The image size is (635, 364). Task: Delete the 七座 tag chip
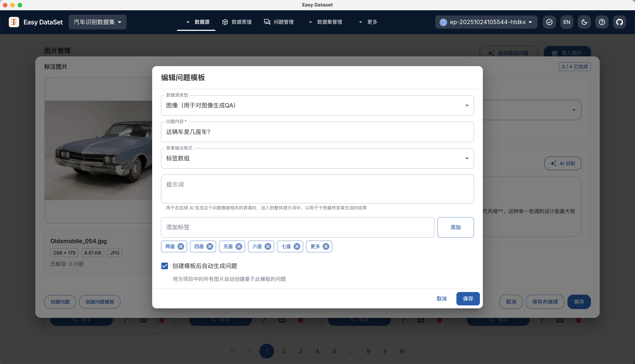point(297,246)
